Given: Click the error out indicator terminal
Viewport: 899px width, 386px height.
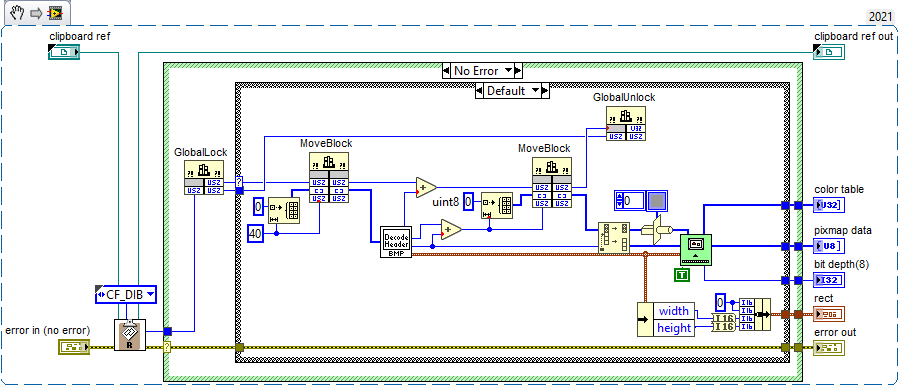Looking at the screenshot, I should [x=829, y=347].
